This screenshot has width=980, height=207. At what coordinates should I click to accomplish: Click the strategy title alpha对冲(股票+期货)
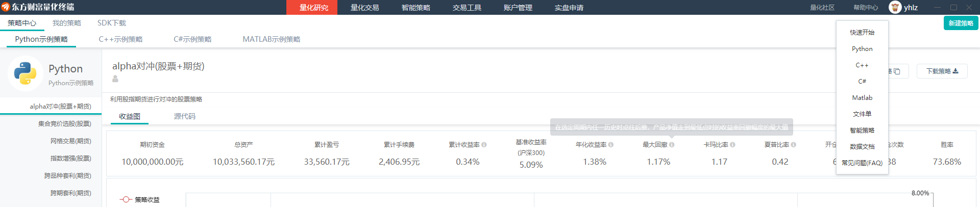point(158,66)
